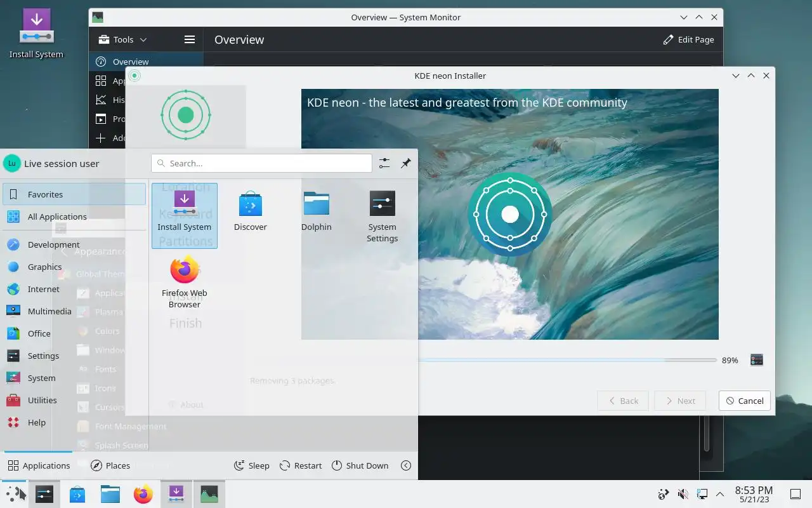The width and height of the screenshot is (812, 508).
Task: Toggle the installer log view icon
Action: (x=756, y=360)
